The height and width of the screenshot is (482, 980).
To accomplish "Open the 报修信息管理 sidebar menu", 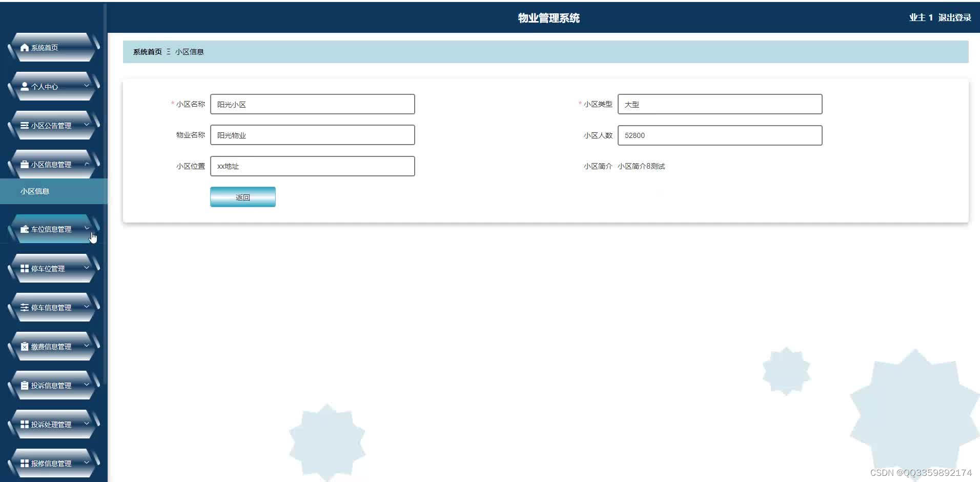I will point(54,464).
